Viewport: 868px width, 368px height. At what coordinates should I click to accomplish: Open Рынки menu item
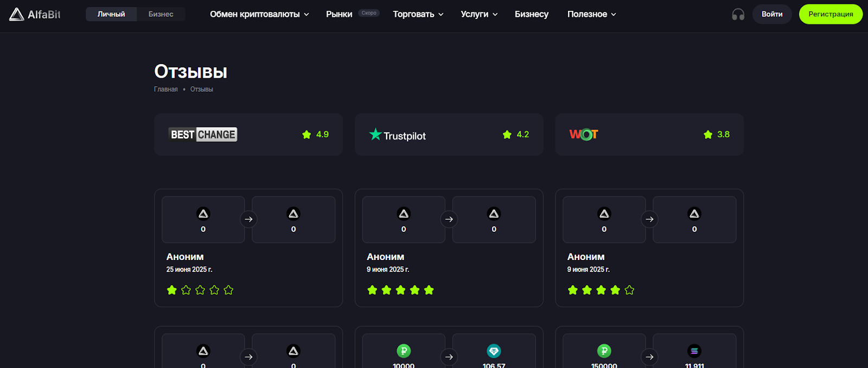(x=339, y=14)
